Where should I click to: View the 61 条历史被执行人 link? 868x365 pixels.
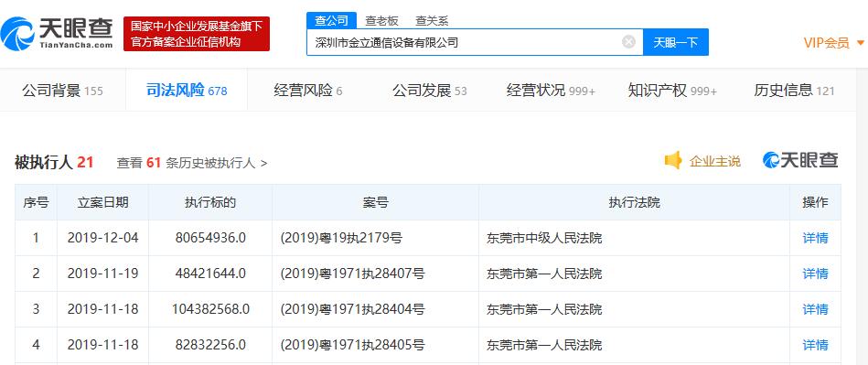192,163
